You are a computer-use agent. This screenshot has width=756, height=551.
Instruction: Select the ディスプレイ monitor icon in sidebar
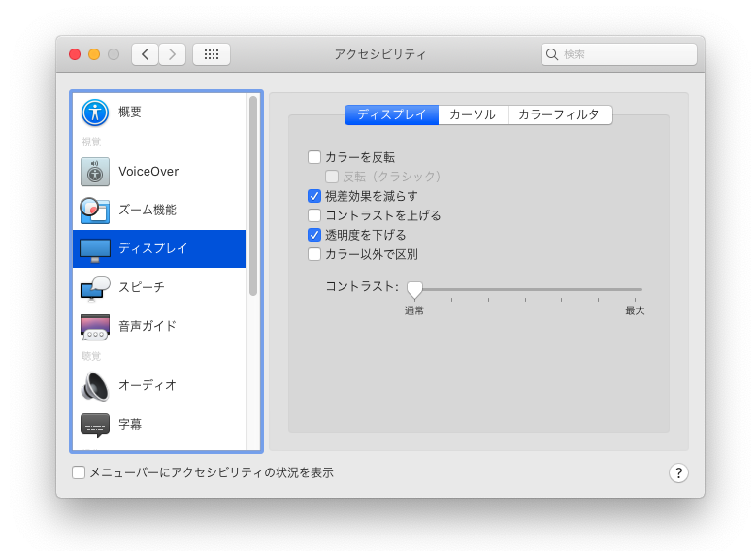click(95, 249)
